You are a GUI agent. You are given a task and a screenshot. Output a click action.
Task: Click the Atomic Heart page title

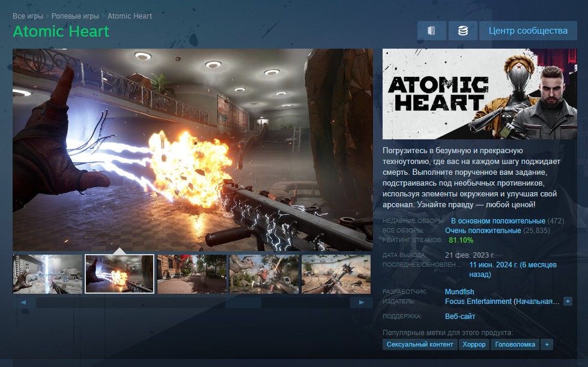point(61,31)
